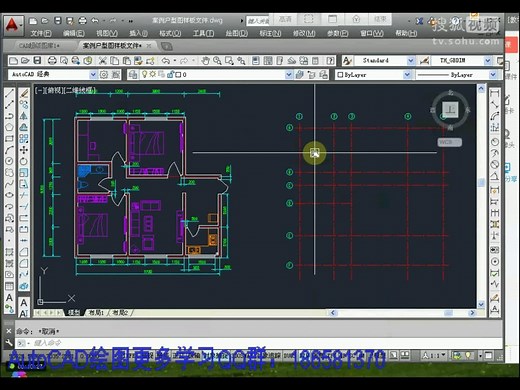Toggle clean screen button in status bar
The height and width of the screenshot is (390, 520).
pos(489,355)
